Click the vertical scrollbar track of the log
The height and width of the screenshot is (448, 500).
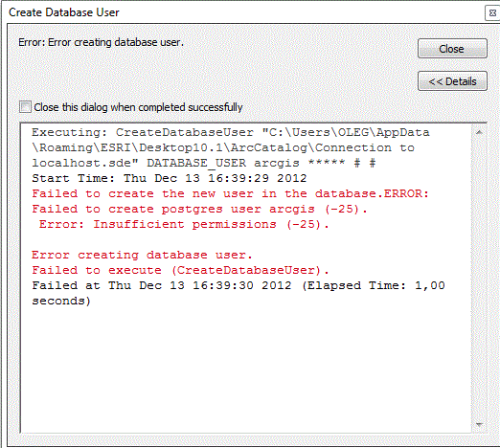(479, 278)
